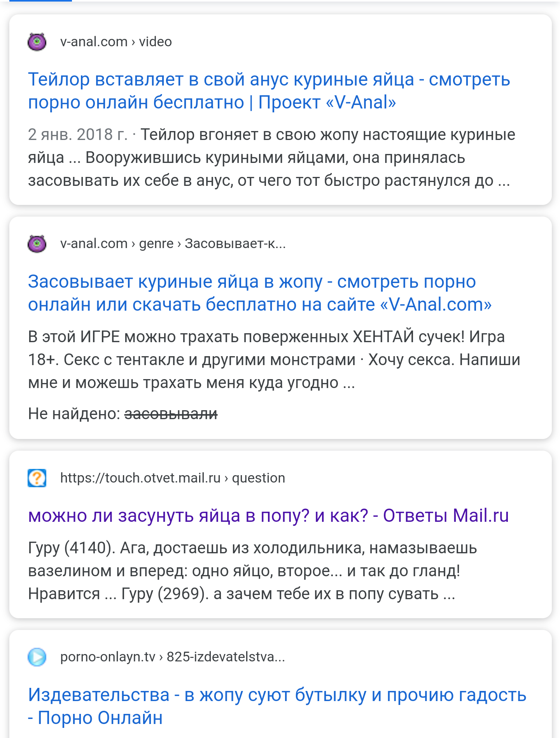The width and height of the screenshot is (560, 738).
Task: Open the result title ending with Проект «V-Anal»
Action: pyautogui.click(x=268, y=91)
